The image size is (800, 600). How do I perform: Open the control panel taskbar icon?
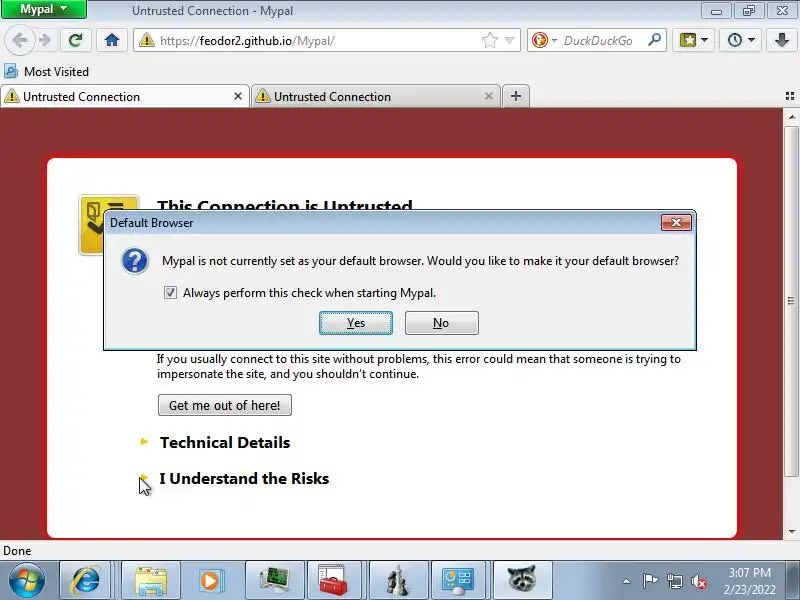tap(458, 580)
